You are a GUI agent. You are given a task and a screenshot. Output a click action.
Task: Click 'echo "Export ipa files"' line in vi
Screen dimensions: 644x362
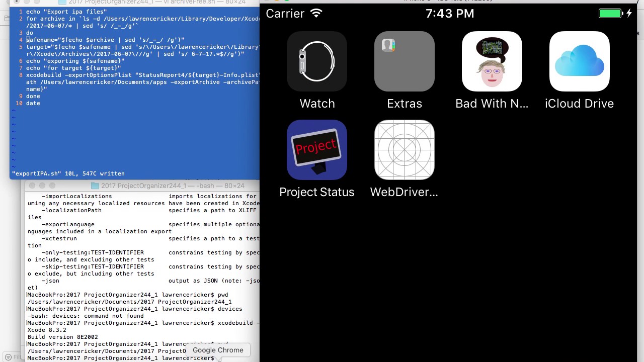(66, 12)
